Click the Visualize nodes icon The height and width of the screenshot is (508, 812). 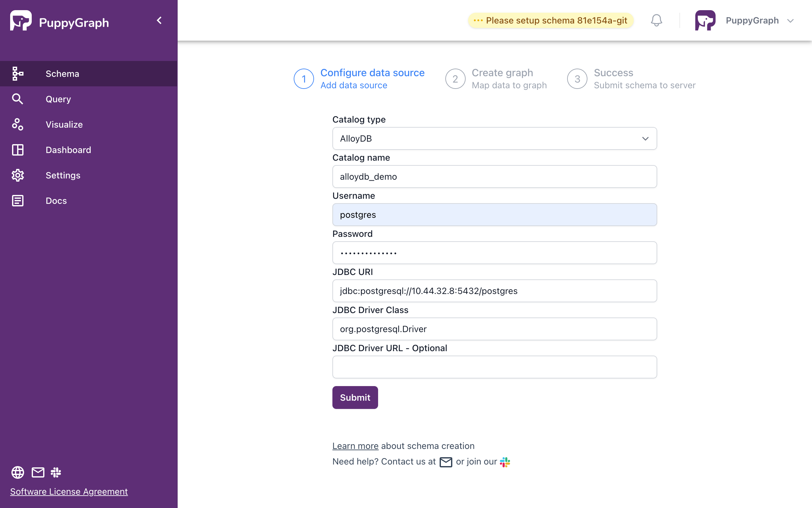pos(18,124)
